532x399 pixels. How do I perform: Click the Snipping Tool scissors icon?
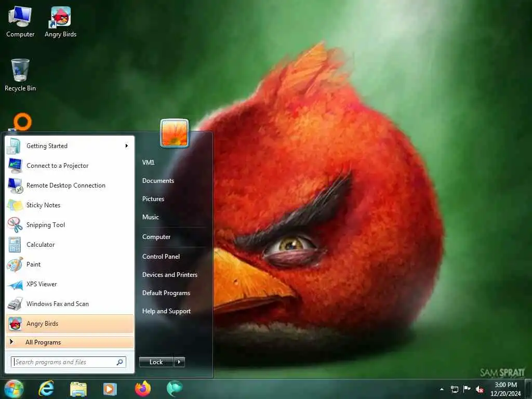[x=15, y=225]
